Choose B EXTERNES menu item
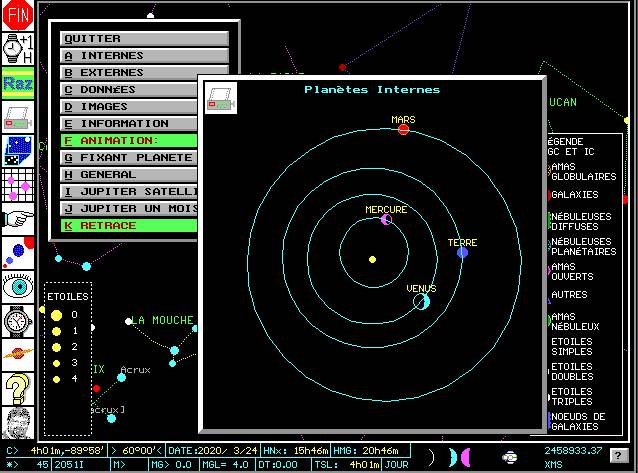Screen dimensions: 638x473 (x=144, y=72)
